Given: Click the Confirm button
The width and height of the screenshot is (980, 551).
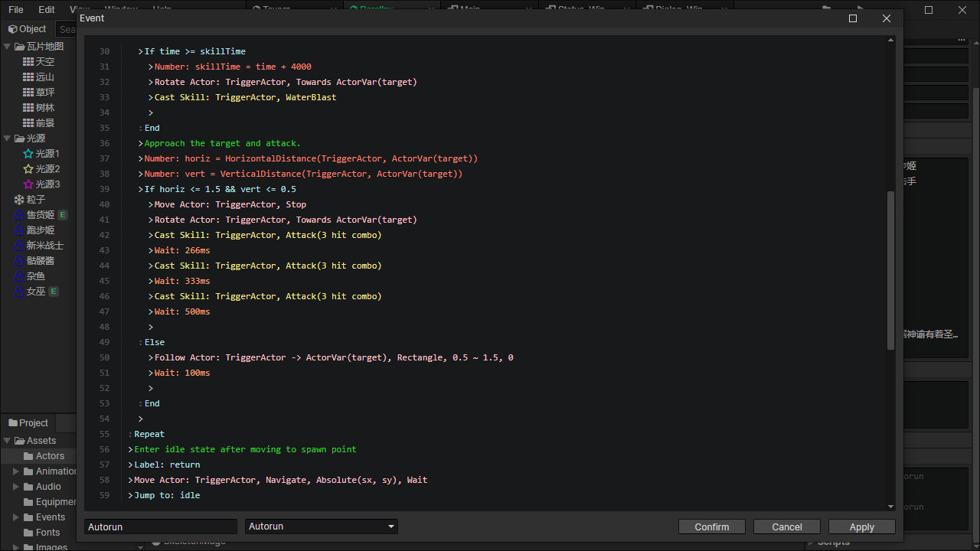Looking at the screenshot, I should tap(711, 527).
